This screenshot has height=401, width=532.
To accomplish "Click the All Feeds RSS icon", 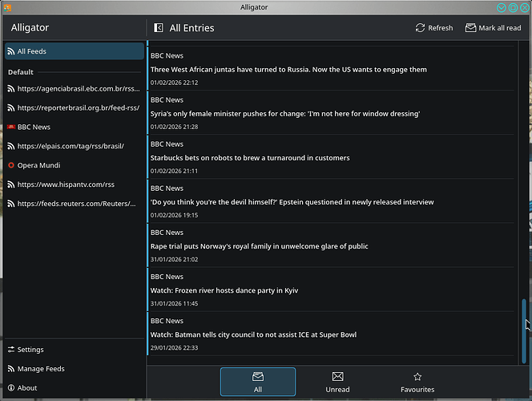I will [10, 51].
